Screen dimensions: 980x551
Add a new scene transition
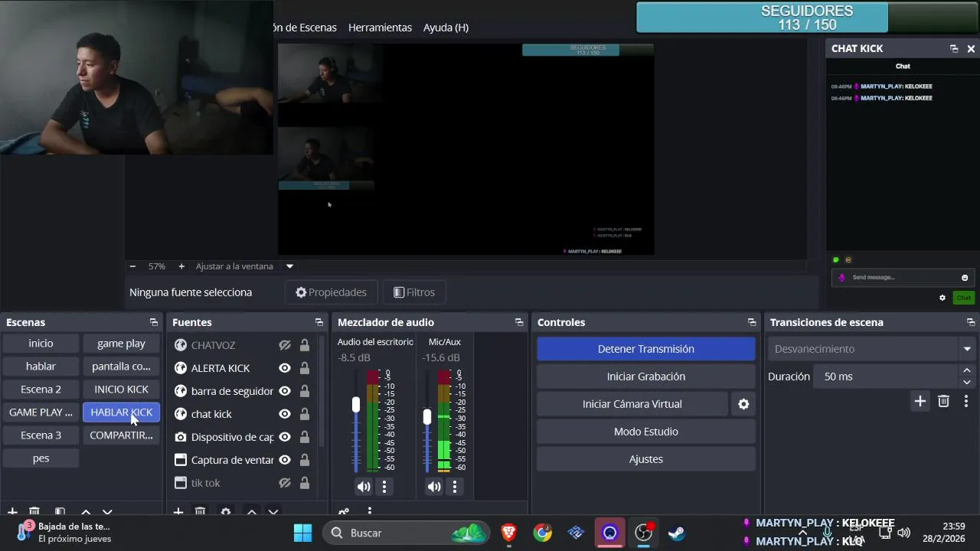[920, 401]
